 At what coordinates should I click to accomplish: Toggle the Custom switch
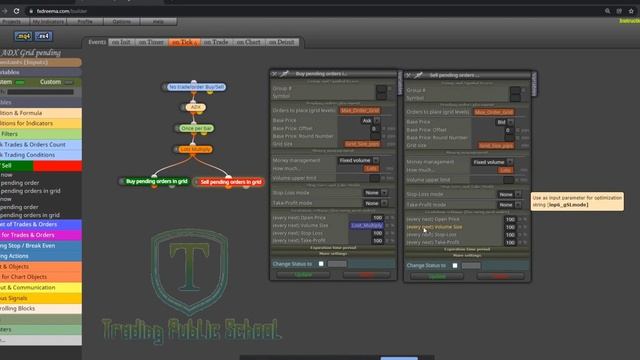[x=69, y=82]
